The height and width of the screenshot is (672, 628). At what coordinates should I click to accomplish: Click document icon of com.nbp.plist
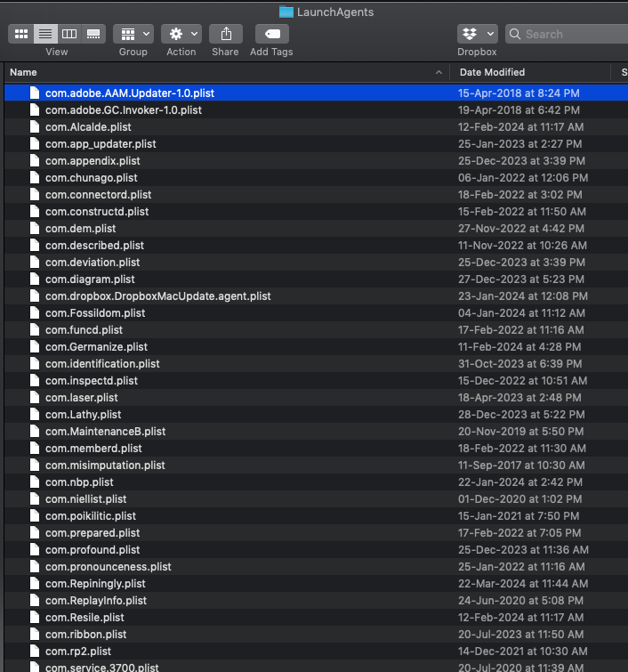[35, 482]
